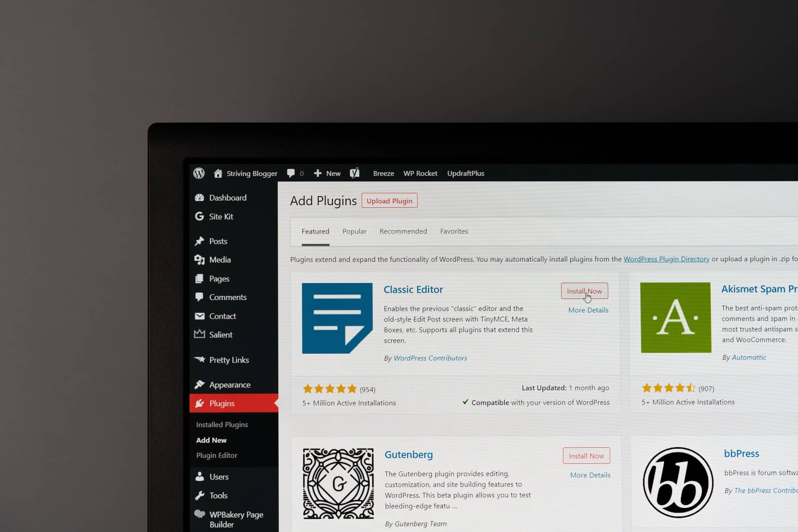Open WordPress Plugin Directory link

coord(666,258)
